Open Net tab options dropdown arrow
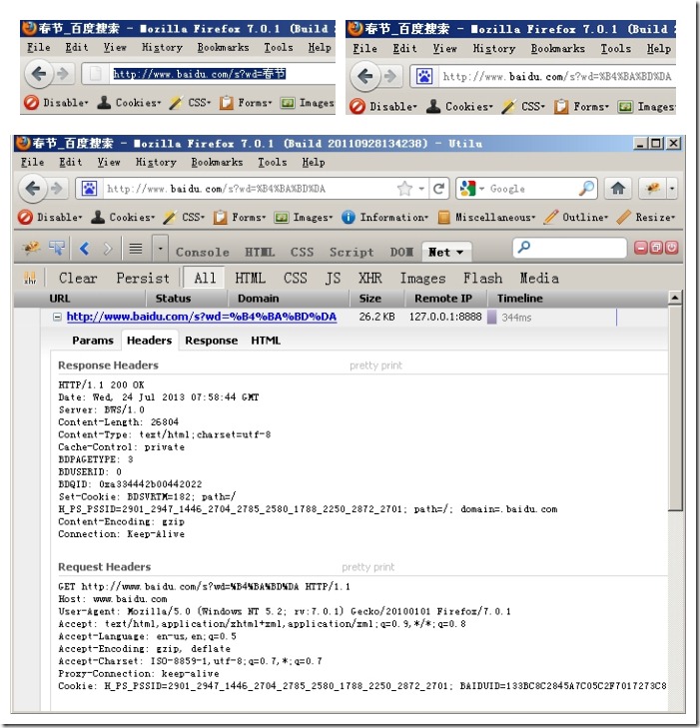The image size is (700, 728). [x=460, y=252]
